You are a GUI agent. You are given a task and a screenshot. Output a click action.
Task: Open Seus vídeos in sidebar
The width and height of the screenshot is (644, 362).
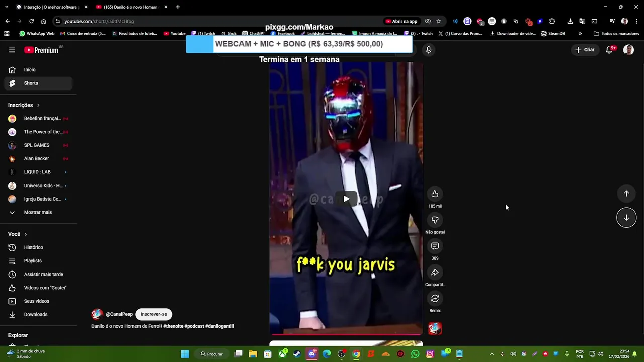pyautogui.click(x=38, y=301)
